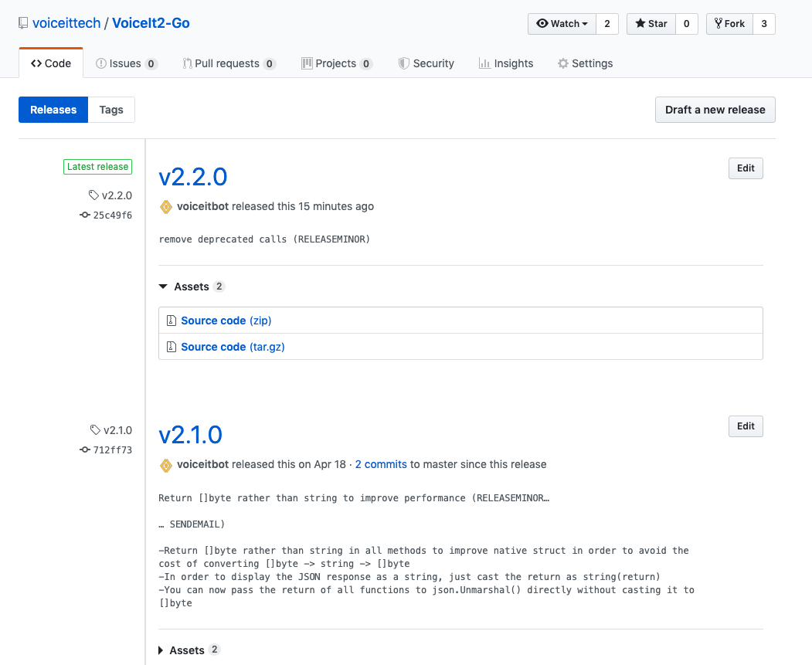812x665 pixels.
Task: Download Source code (tar.gz)
Action: (233, 348)
